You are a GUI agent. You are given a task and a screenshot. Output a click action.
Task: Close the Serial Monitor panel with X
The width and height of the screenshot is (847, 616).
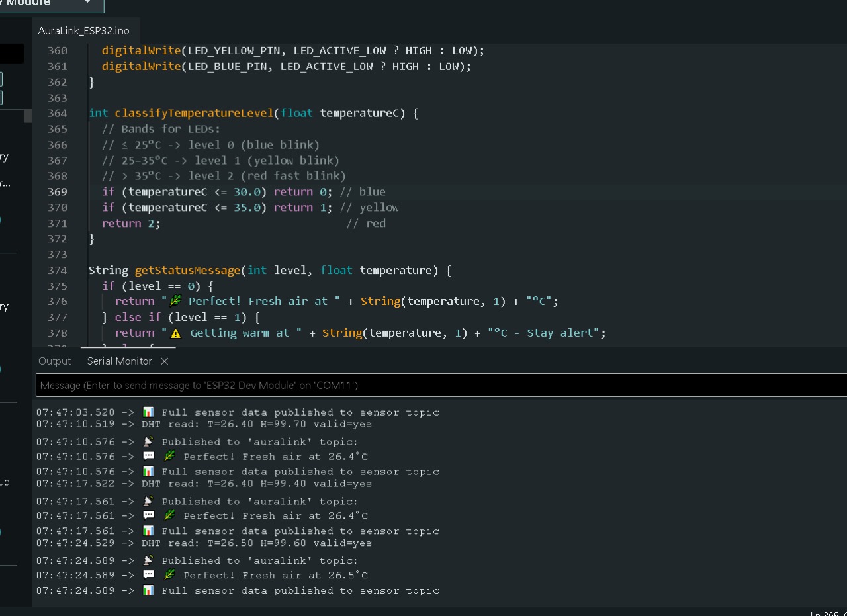165,361
